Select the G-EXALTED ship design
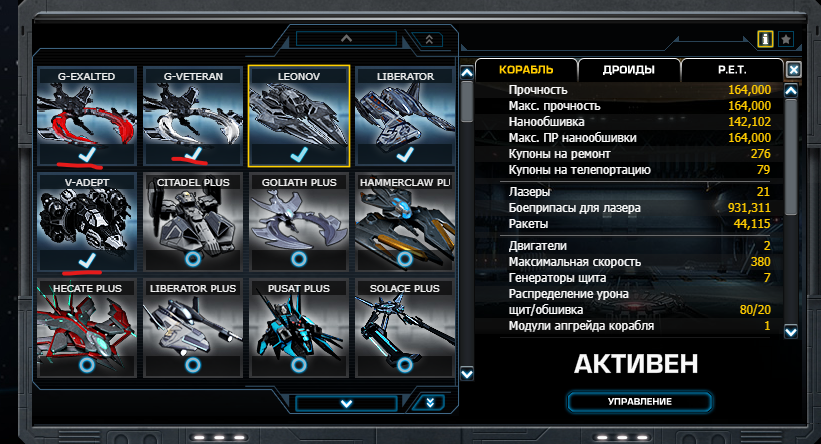 (87, 116)
